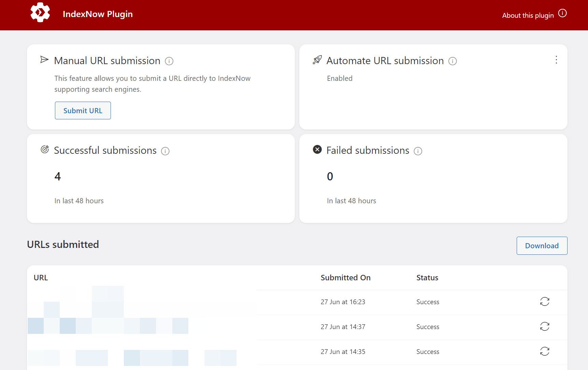Resubmit the URL from 27 Jun at 14:35
Viewport: 588px width, 370px height.
coord(545,351)
